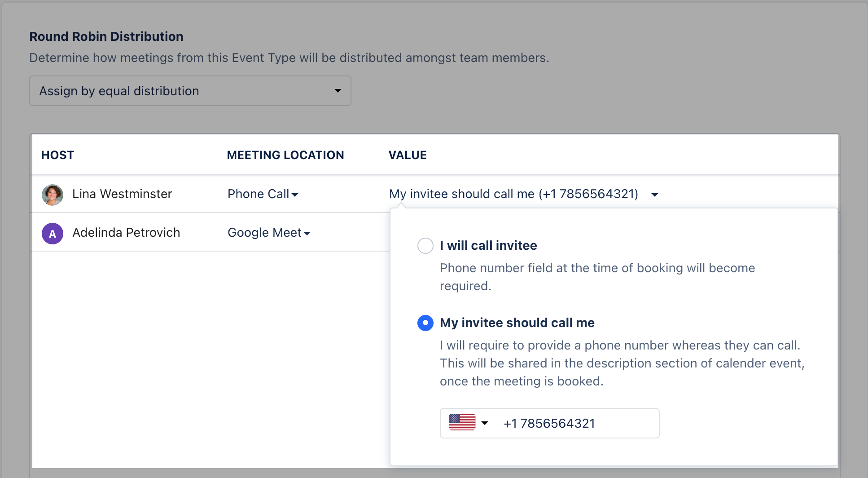Click the I will call invitee label
Screen dimensions: 868x478
tap(488, 246)
